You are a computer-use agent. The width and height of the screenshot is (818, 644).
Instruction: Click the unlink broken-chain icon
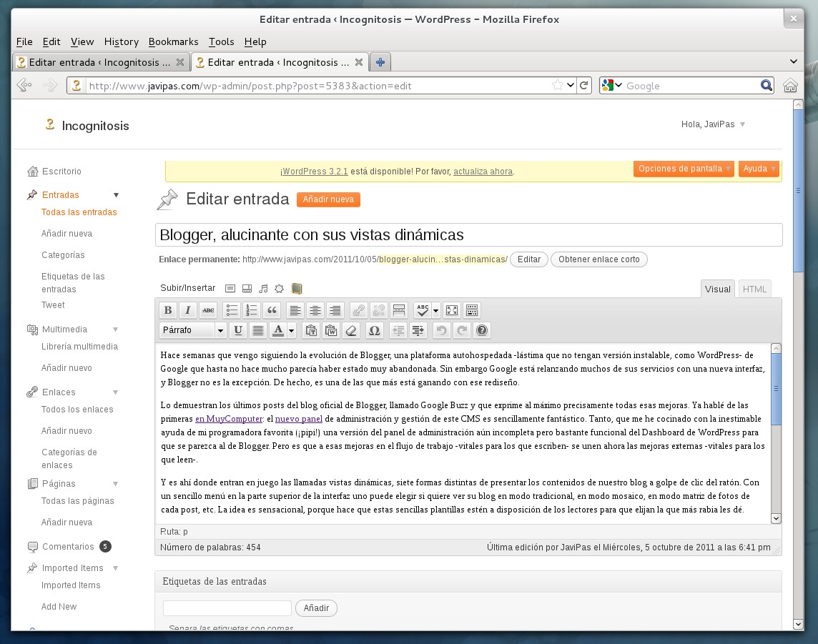tap(379, 310)
